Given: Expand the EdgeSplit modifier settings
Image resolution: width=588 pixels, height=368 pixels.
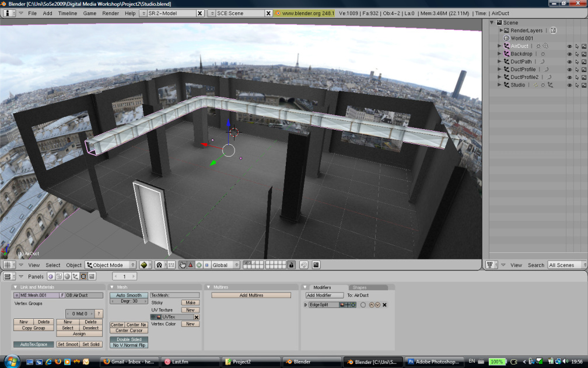Looking at the screenshot, I should (x=305, y=304).
